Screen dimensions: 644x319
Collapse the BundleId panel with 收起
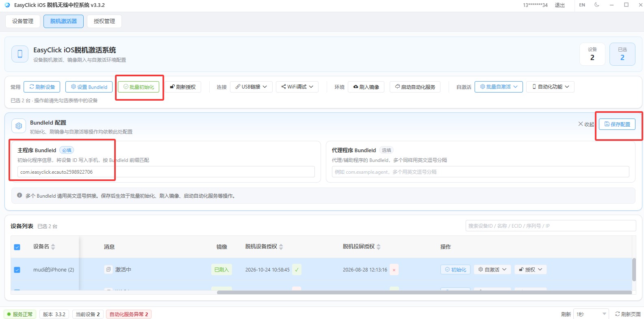[586, 124]
